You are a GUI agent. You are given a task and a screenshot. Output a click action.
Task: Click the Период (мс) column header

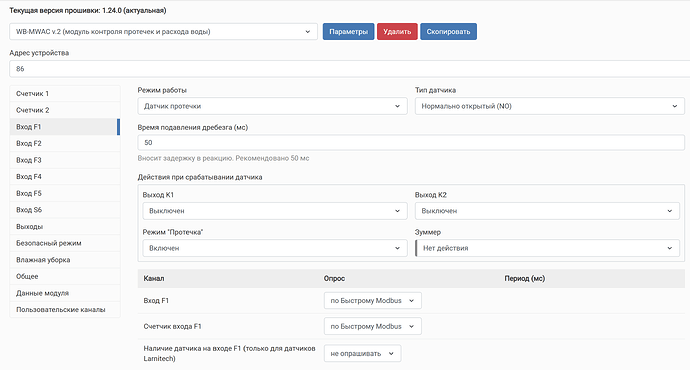(x=525, y=278)
